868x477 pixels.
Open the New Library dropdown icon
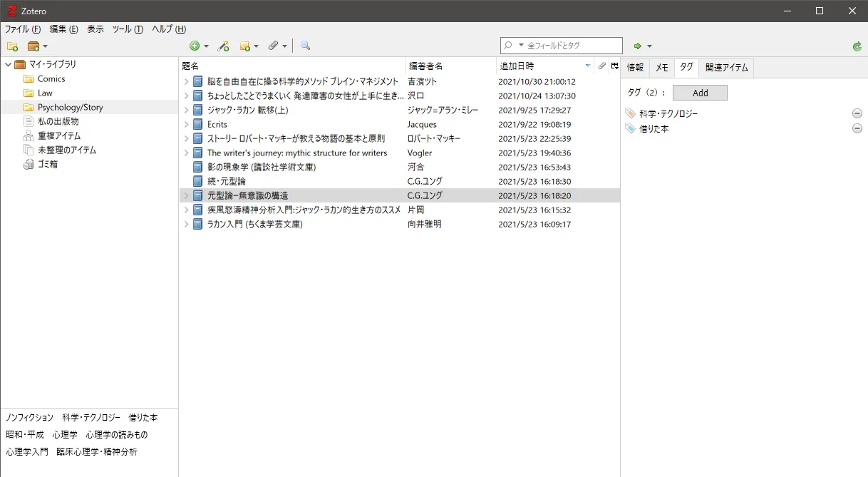pos(37,46)
